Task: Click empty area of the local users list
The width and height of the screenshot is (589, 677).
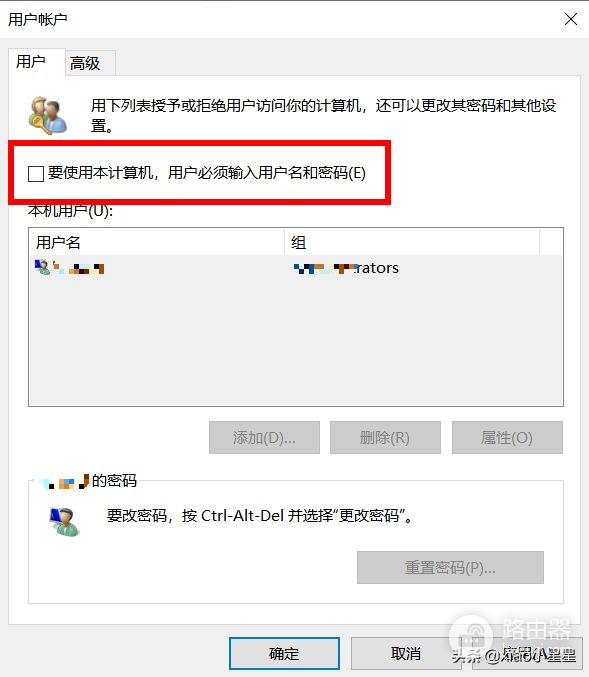Action: [296, 342]
